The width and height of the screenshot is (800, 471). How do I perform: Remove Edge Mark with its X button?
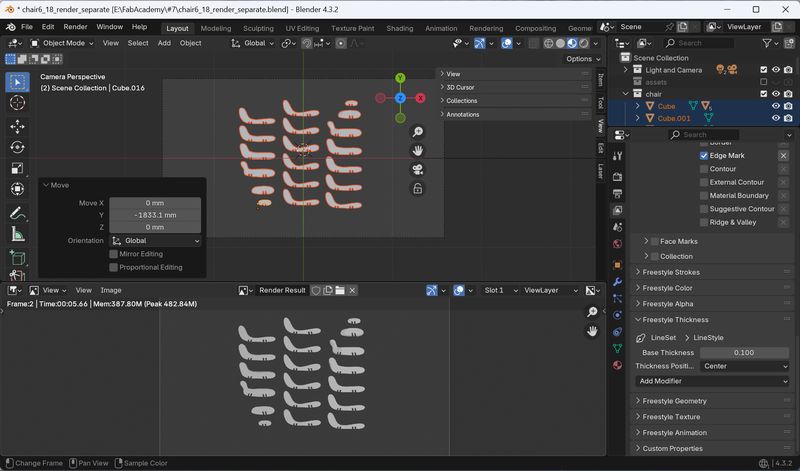pos(783,156)
